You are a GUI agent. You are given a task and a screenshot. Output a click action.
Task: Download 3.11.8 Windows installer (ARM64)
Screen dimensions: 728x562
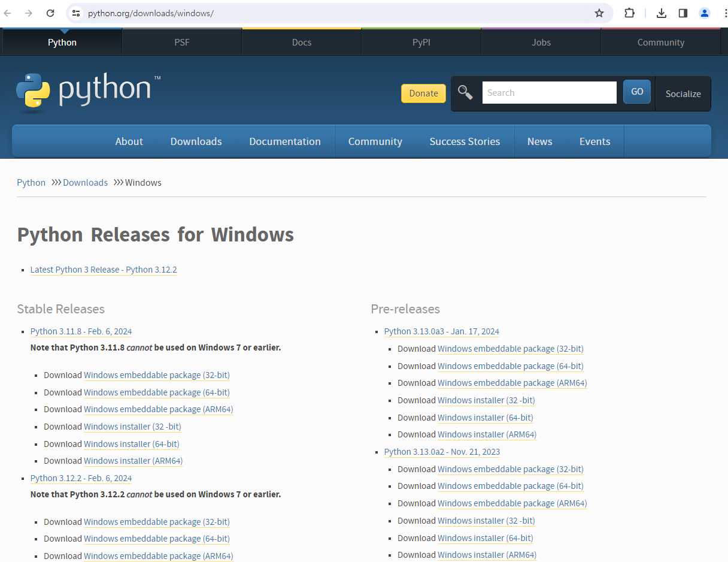[133, 461]
